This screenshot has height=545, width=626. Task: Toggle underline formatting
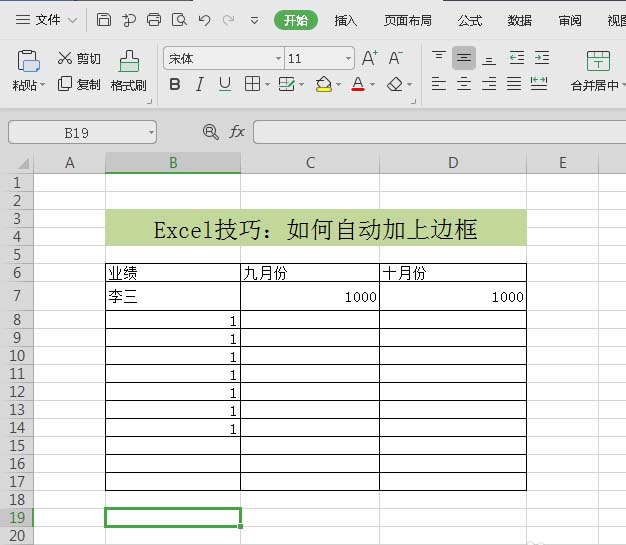(225, 84)
